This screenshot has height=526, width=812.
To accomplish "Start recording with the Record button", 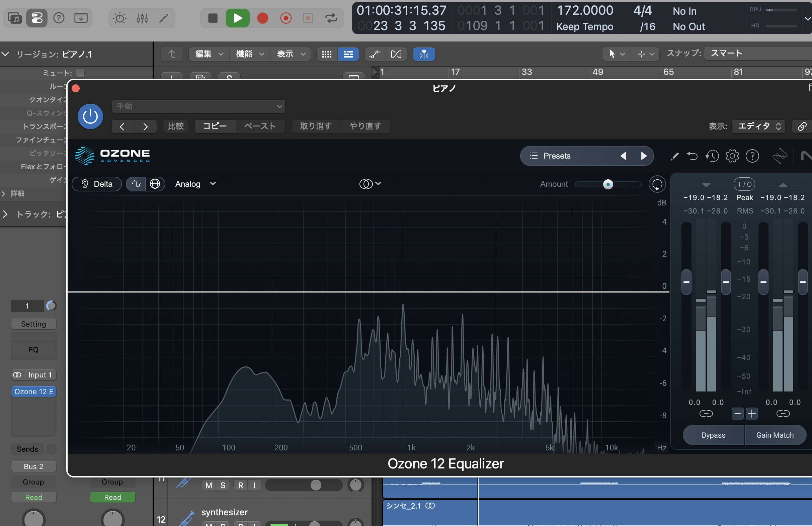I will pos(262,18).
